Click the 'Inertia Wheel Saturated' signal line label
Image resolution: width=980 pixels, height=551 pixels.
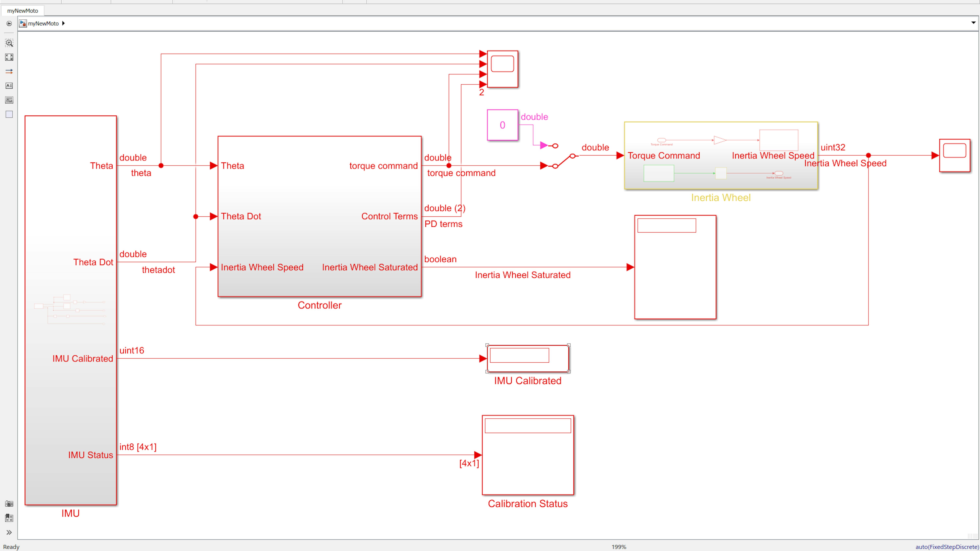pyautogui.click(x=523, y=275)
